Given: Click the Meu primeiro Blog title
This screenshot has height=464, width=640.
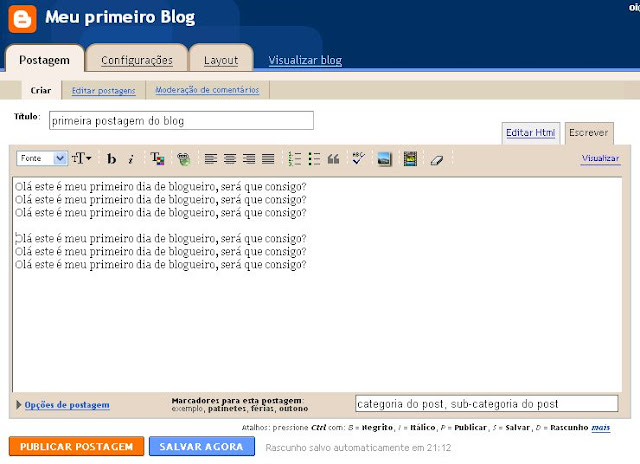Looking at the screenshot, I should pos(120,17).
